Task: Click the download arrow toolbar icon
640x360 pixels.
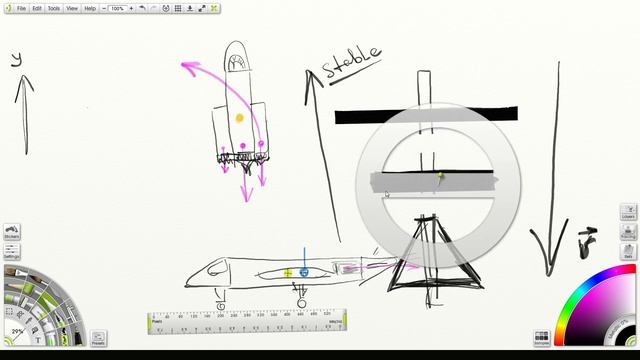Action: pyautogui.click(x=190, y=8)
